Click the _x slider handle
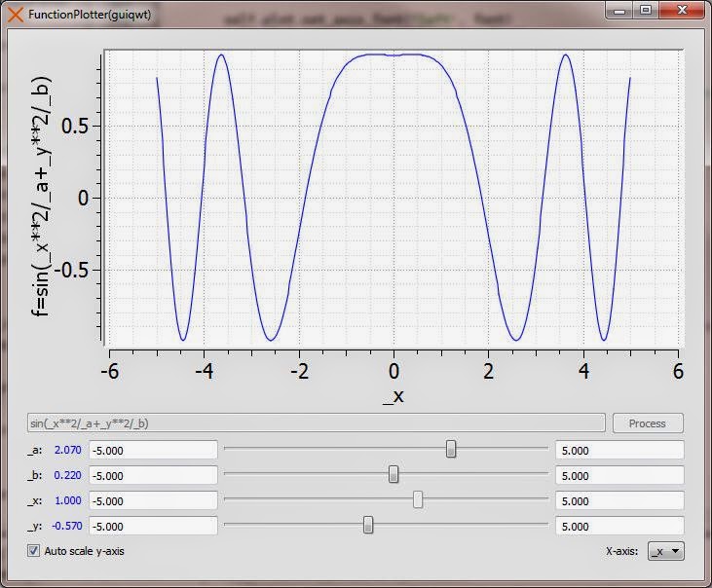Image resolution: width=712 pixels, height=588 pixels. click(418, 499)
